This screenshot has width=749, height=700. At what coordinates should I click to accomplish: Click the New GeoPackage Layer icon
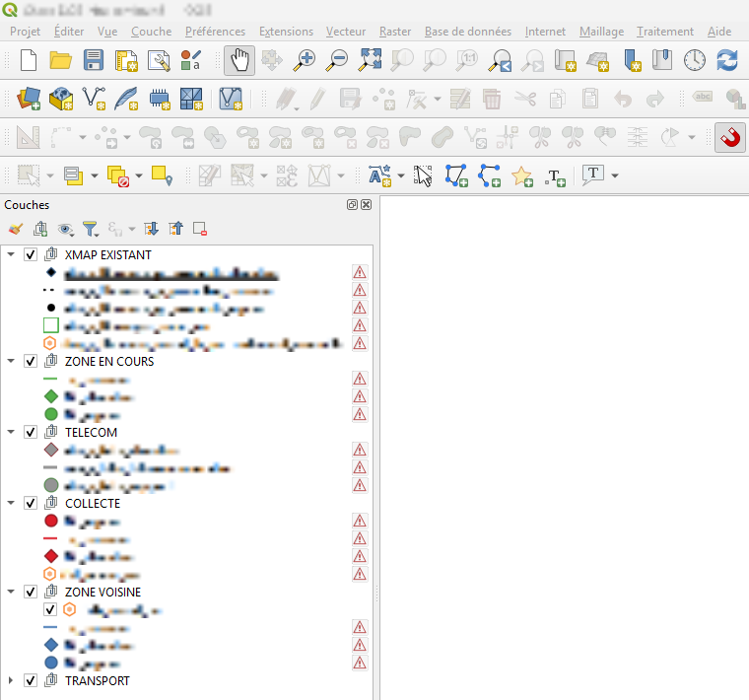coord(61,99)
